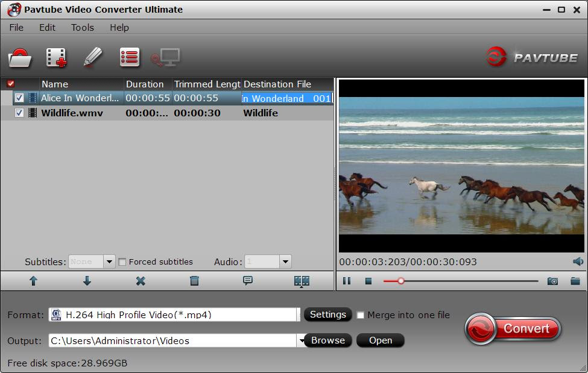Click the split video icon
The width and height of the screenshot is (588, 373).
[302, 281]
